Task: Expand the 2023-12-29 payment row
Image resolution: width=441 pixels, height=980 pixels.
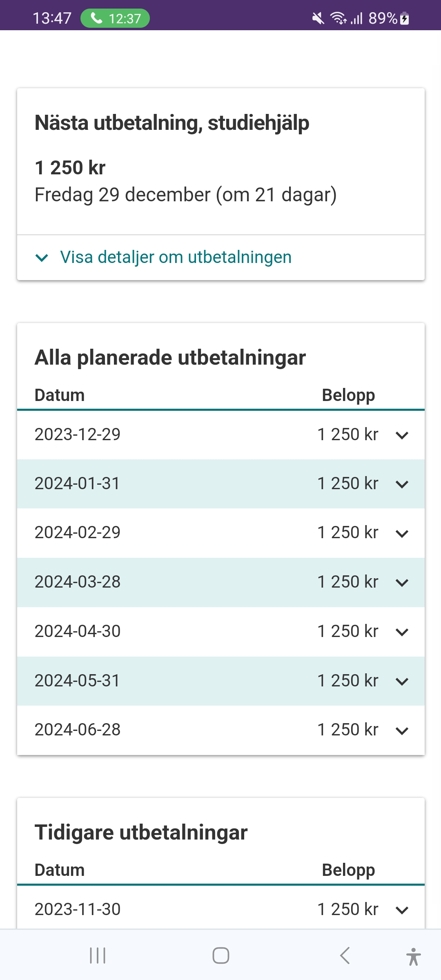Action: click(220, 435)
